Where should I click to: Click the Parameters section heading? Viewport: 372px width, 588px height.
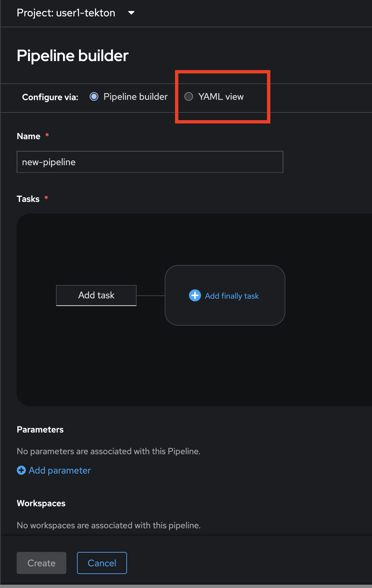pos(40,429)
